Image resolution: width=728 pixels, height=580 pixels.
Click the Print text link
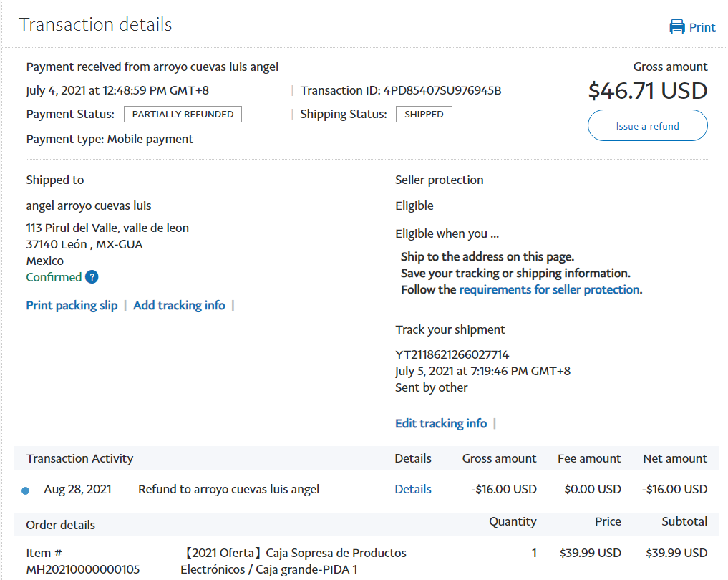[x=702, y=27]
